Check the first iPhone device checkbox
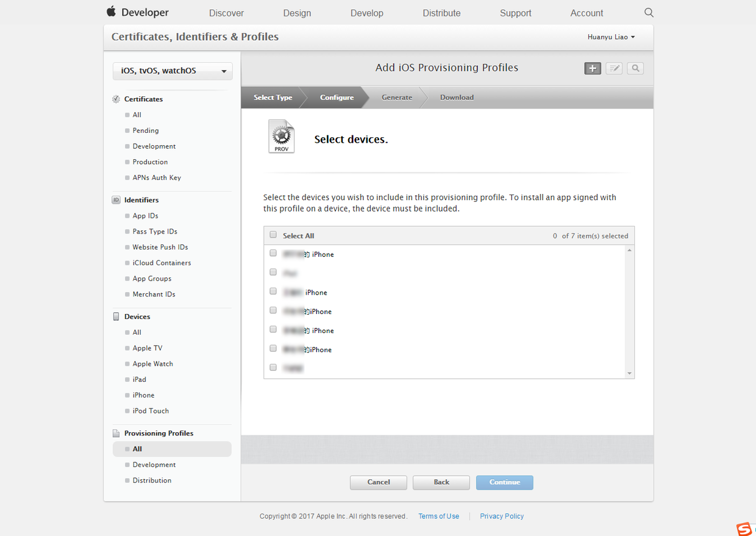Viewport: 756px width, 536px height. [273, 253]
